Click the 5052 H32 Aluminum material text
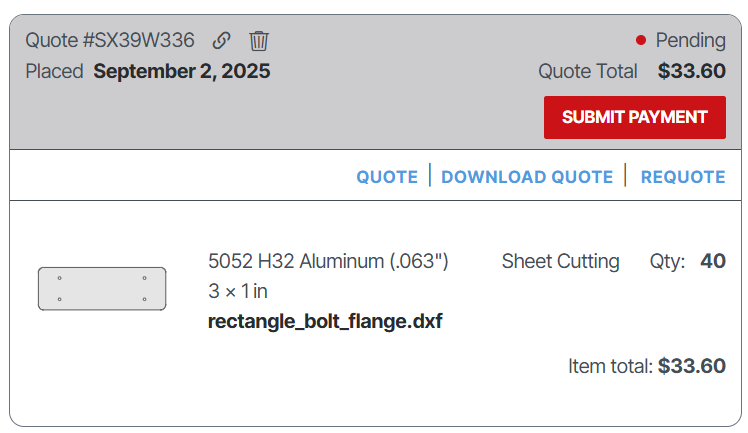Screen dimensions: 748x433 (x=328, y=261)
